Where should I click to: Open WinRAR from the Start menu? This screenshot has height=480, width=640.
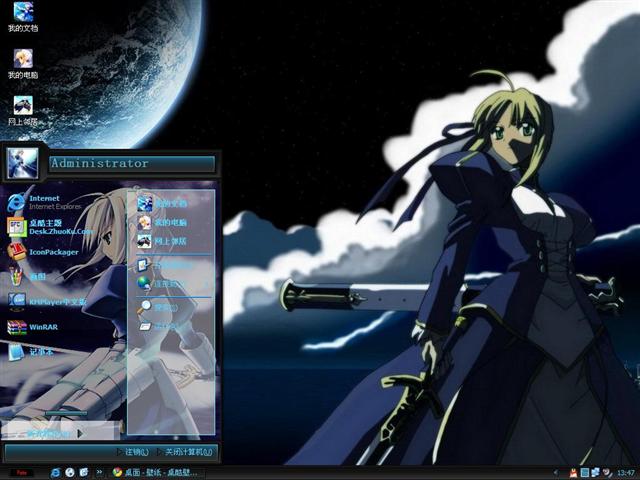33,327
